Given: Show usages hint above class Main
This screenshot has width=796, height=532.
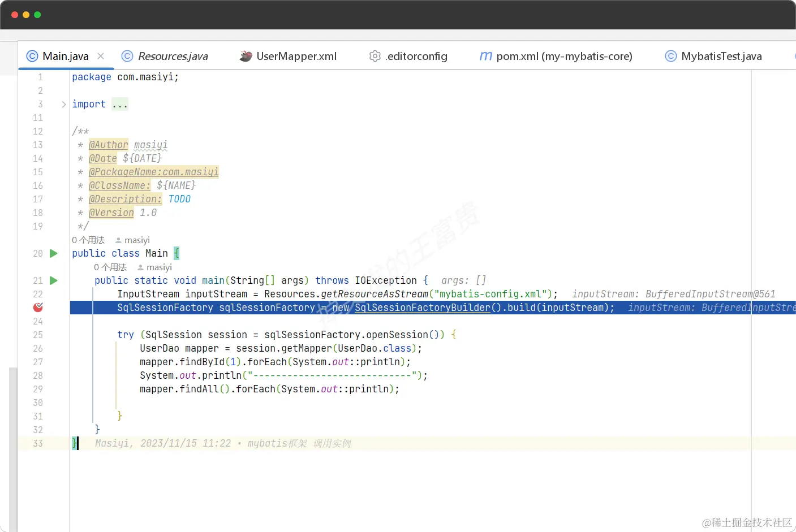Looking at the screenshot, I should [88, 240].
